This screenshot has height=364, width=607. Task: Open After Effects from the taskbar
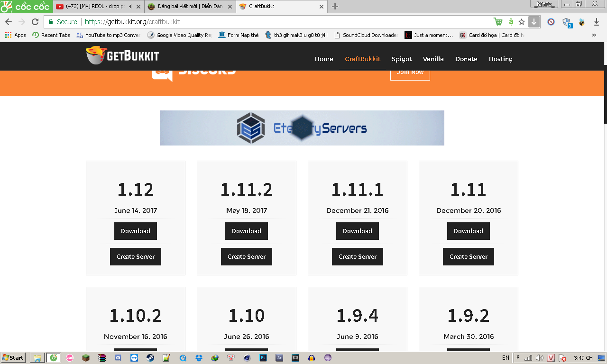279,358
